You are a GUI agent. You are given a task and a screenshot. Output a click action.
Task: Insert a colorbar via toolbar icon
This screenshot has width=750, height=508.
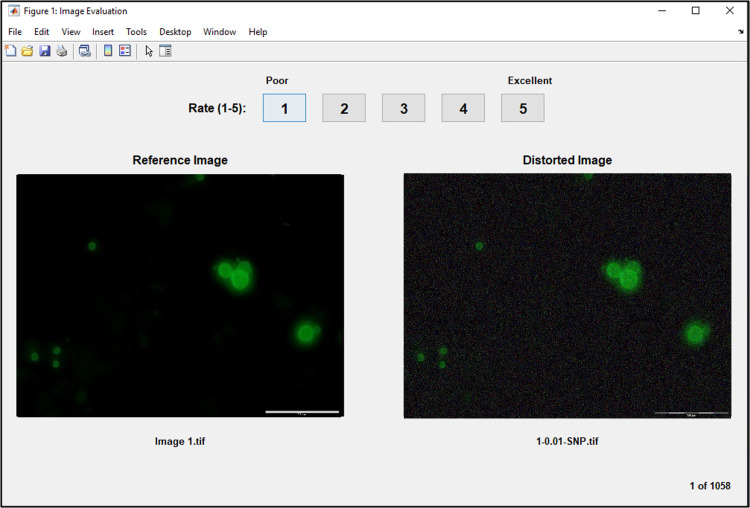pyautogui.click(x=108, y=51)
